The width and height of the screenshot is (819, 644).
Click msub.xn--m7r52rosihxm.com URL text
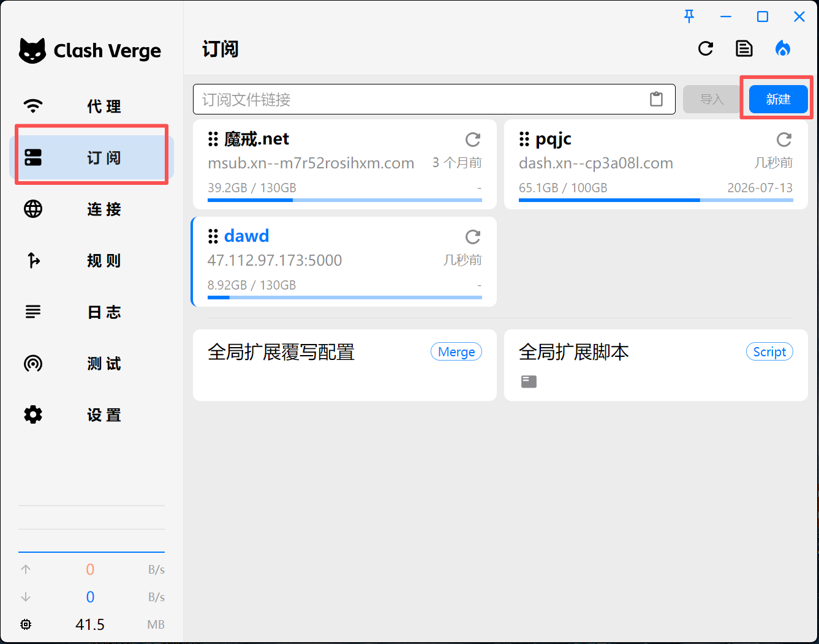(x=311, y=163)
